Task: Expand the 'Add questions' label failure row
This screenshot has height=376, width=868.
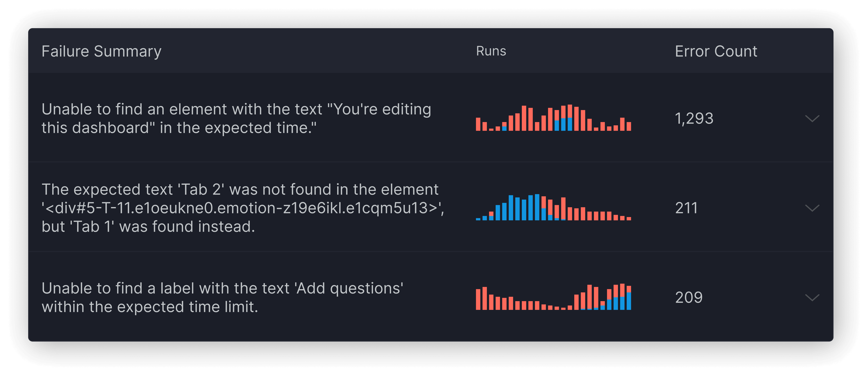Action: coord(812,298)
